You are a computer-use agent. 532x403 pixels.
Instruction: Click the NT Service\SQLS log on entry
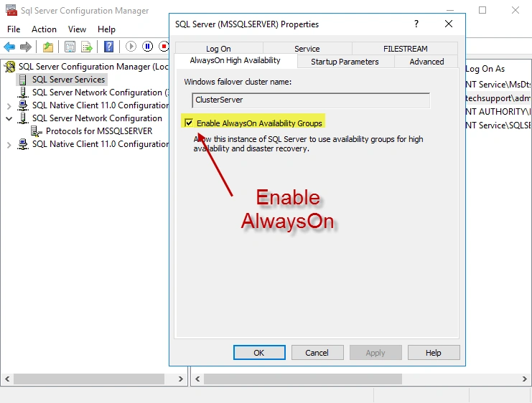(498, 125)
